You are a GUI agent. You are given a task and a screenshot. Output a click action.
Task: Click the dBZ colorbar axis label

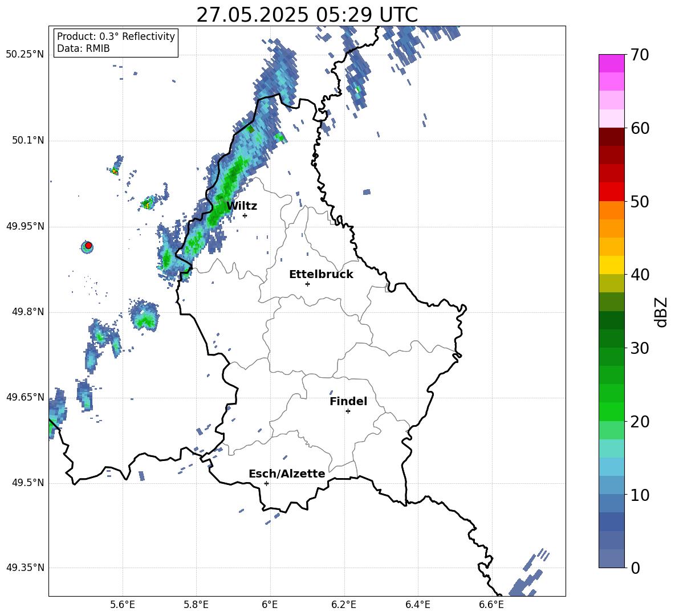(661, 312)
